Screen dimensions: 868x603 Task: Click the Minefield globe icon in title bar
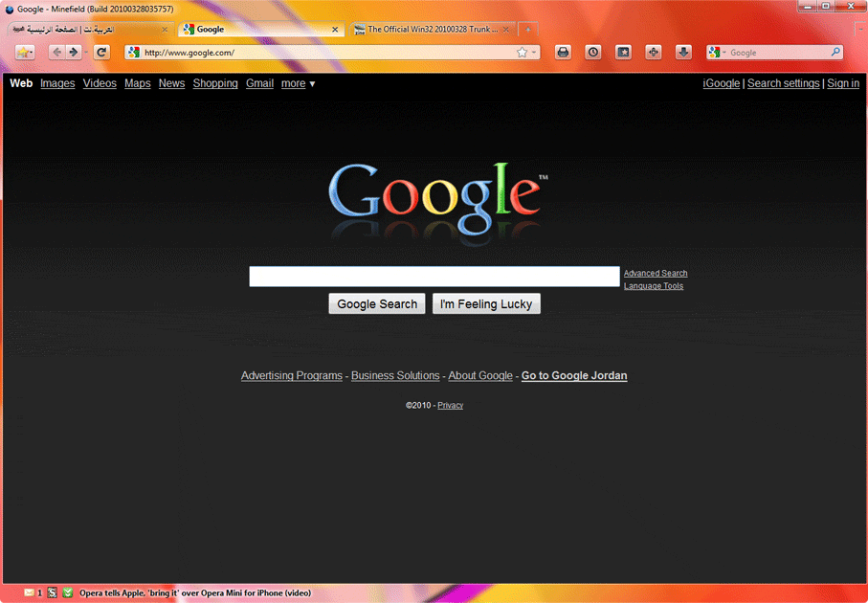tap(10, 10)
